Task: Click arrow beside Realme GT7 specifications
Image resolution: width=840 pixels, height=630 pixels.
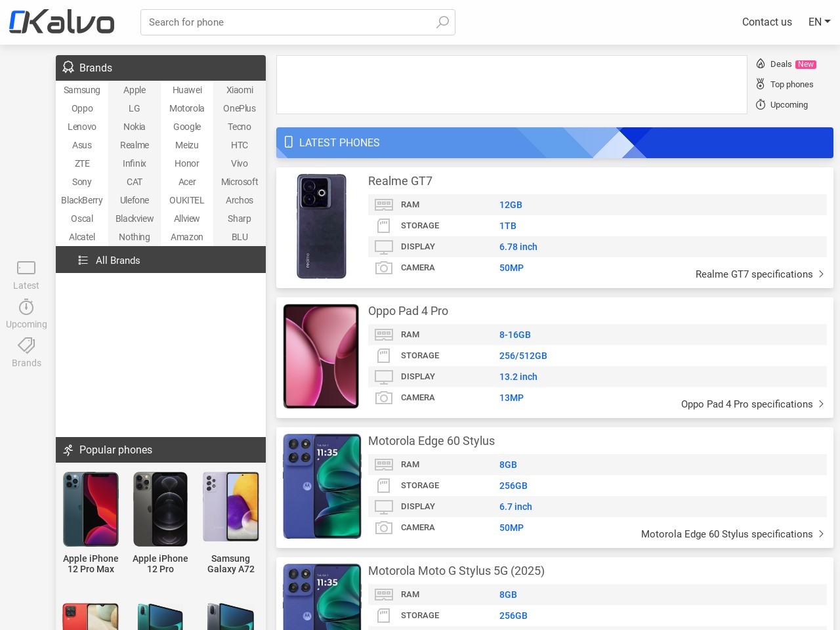Action: tap(821, 274)
